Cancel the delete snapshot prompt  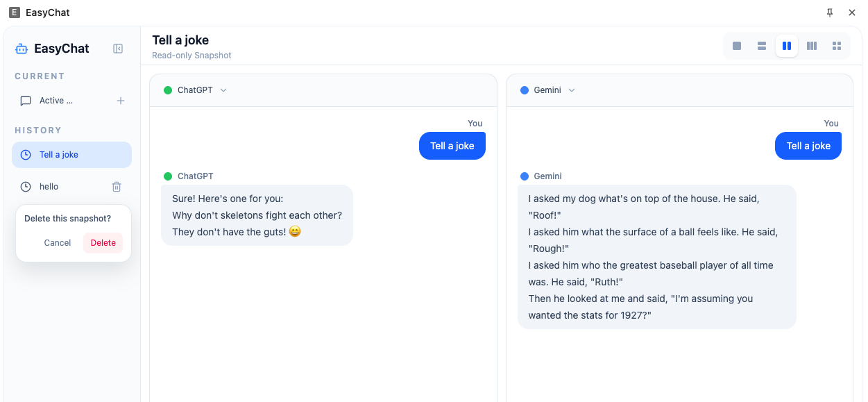58,243
